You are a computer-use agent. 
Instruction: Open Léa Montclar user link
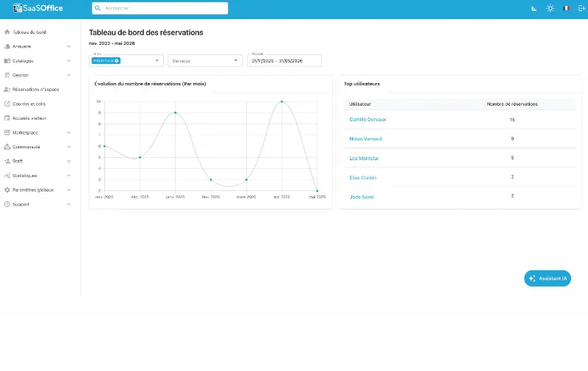(364, 158)
